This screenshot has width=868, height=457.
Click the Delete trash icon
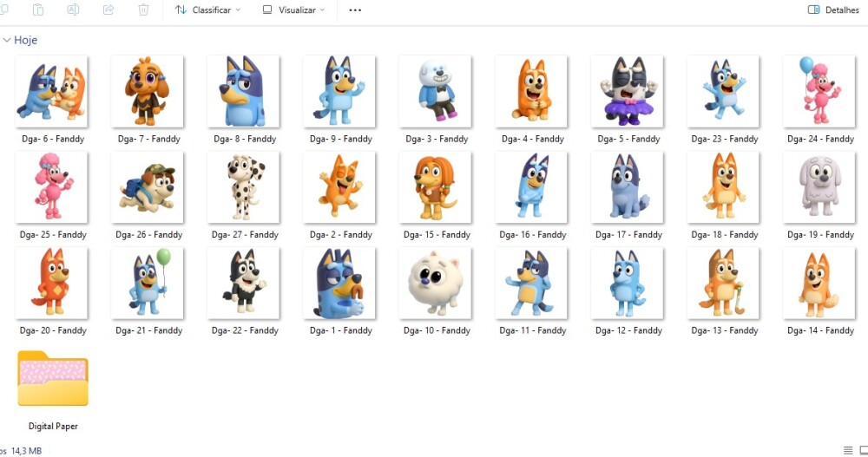click(143, 10)
